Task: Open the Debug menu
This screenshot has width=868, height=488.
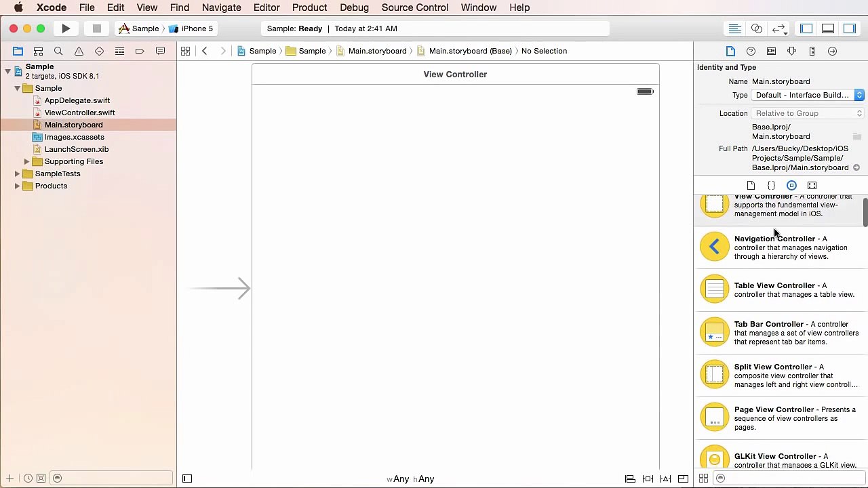Action: 355,7
